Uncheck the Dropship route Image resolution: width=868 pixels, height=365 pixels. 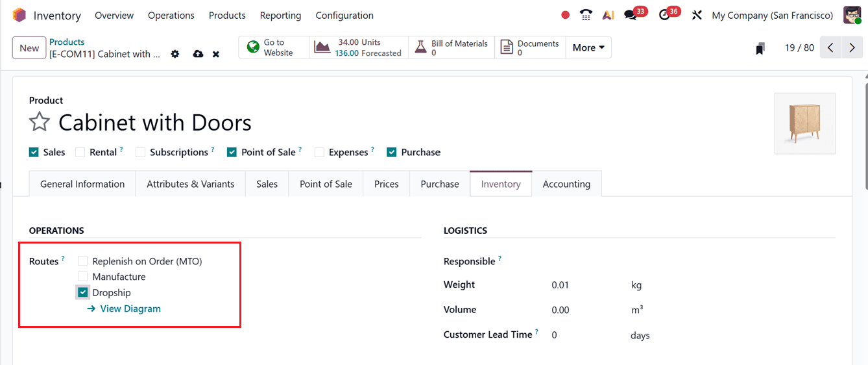(x=82, y=292)
